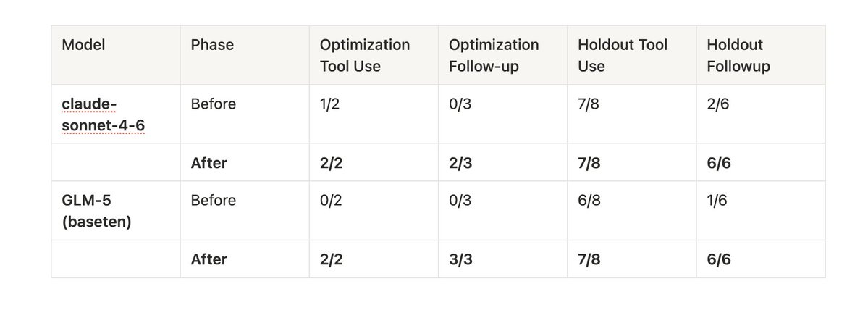Click the bold After cell under claude-sonnet-4-6
Image resolution: width=868 pixels, height=310 pixels.
coord(208,163)
